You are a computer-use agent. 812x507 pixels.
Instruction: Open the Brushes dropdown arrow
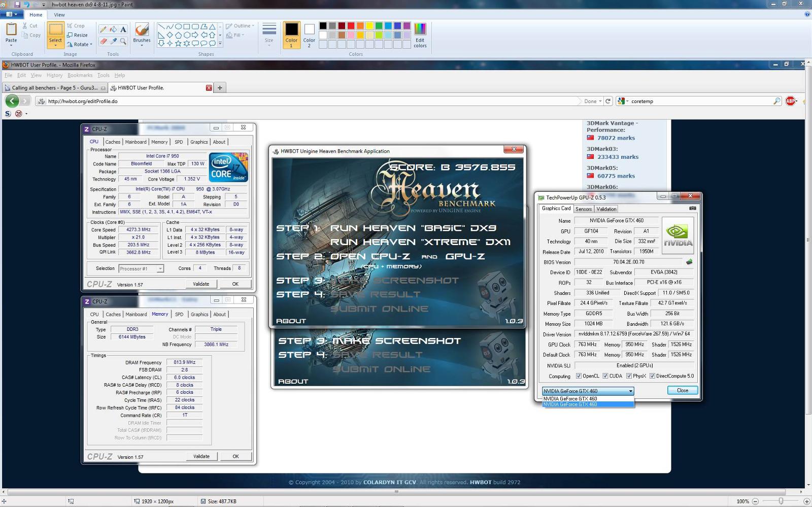coord(142,45)
